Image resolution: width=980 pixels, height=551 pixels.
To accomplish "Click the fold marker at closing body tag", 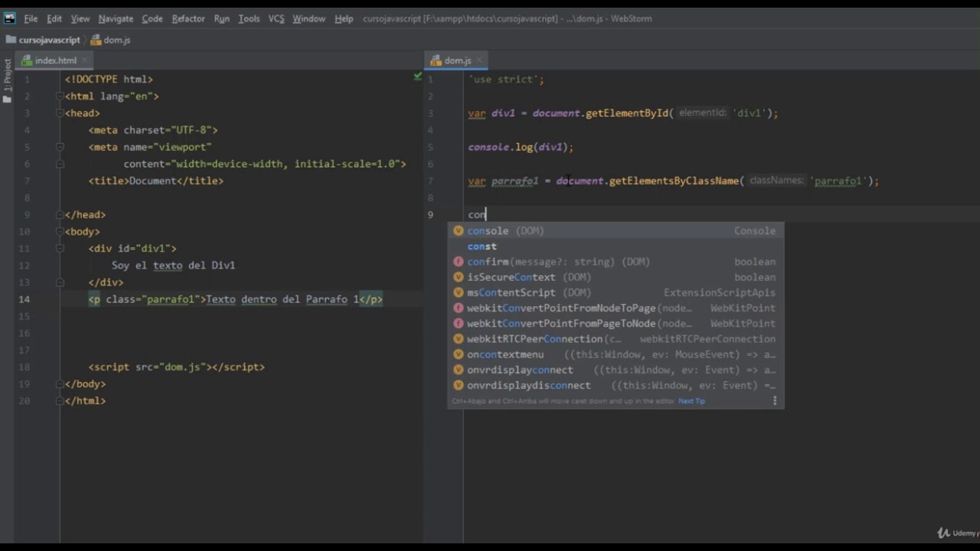I will (x=59, y=384).
